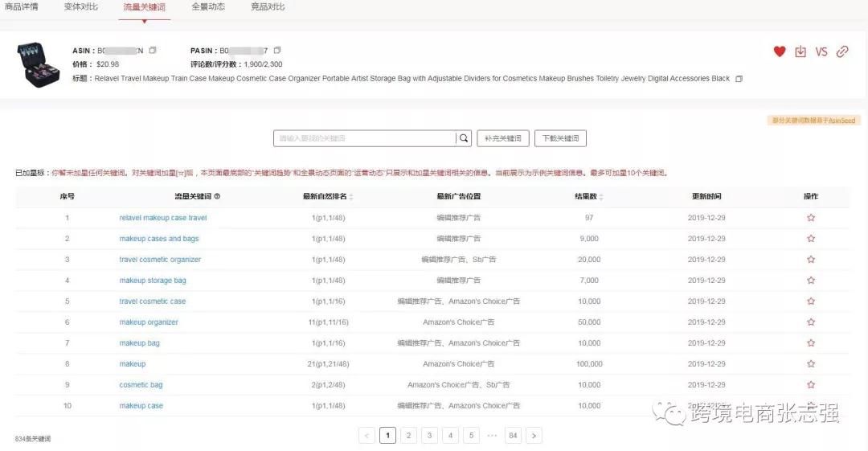Screen dimensions: 868x451
Task: Click the 更新时间 column header
Action: coord(706,196)
